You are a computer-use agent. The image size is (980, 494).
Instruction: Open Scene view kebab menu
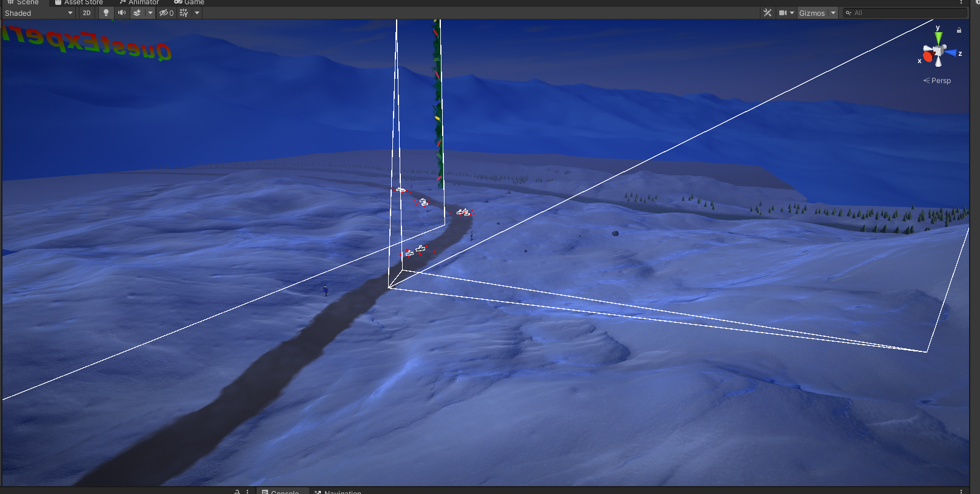[961, 2]
